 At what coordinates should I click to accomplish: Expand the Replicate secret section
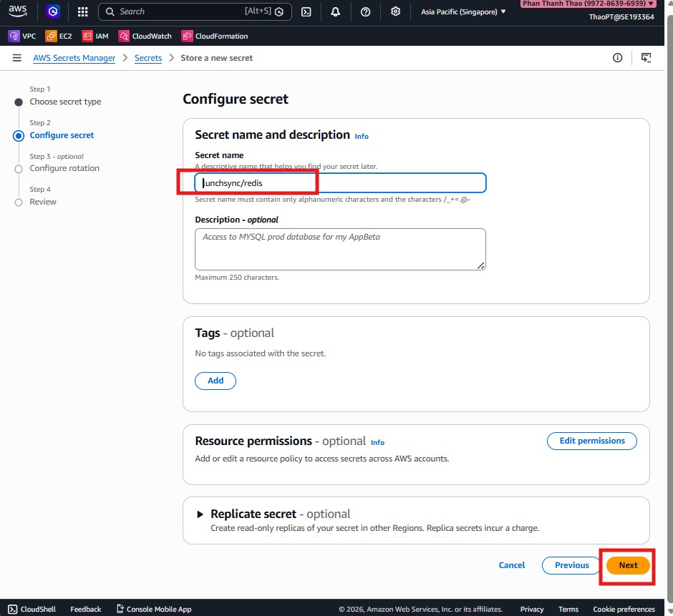(200, 514)
